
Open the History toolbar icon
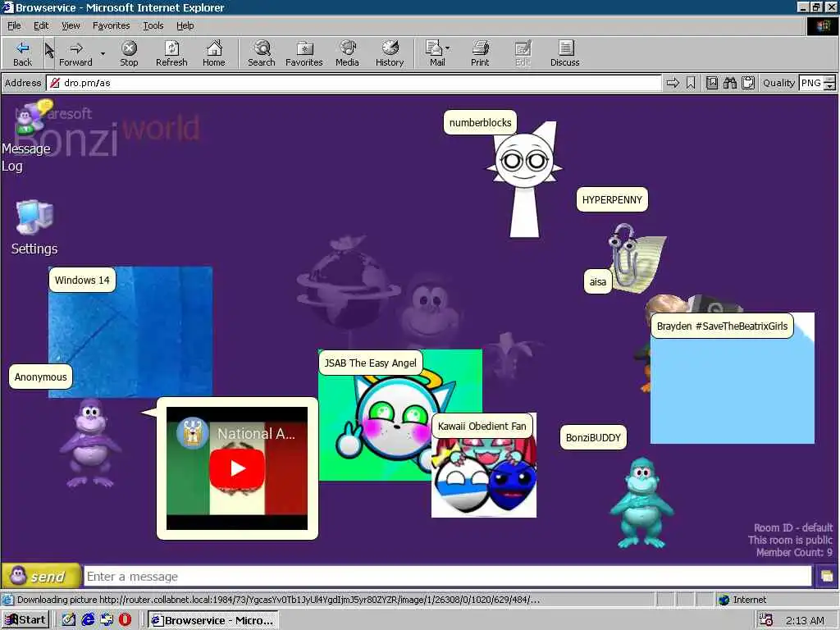(x=390, y=53)
